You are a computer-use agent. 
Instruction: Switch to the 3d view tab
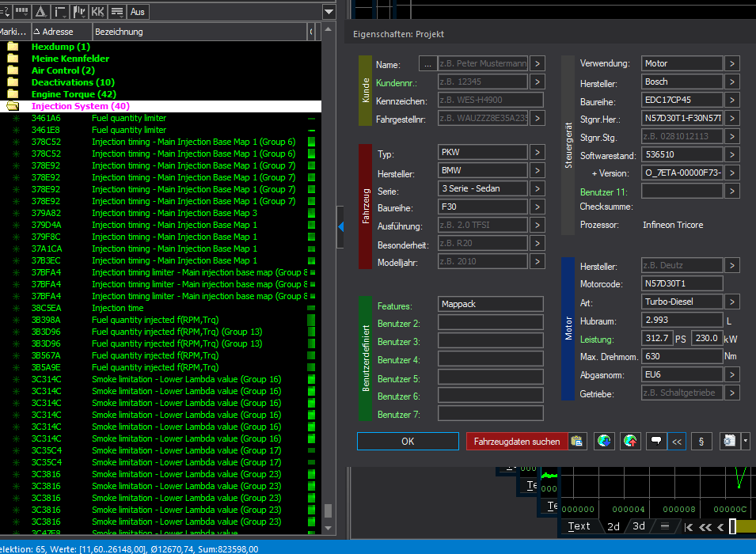tap(639, 526)
